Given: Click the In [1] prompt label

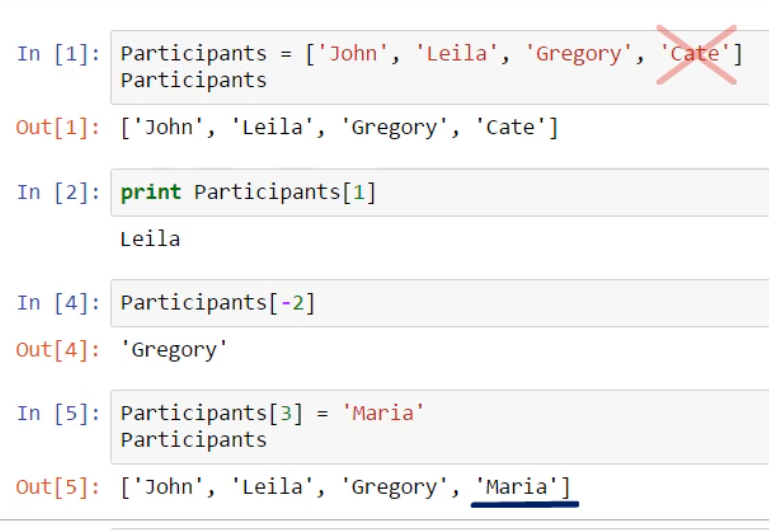Looking at the screenshot, I should coord(58,54).
